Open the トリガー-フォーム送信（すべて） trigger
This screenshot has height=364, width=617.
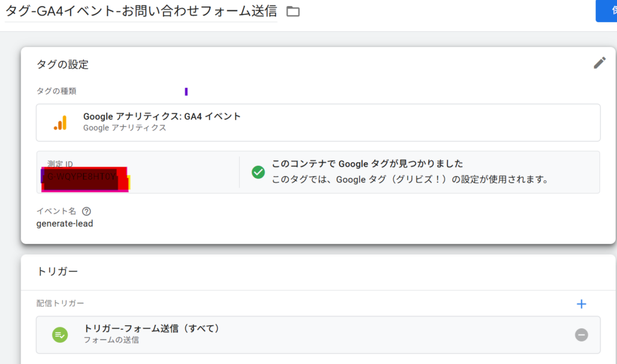tap(151, 329)
